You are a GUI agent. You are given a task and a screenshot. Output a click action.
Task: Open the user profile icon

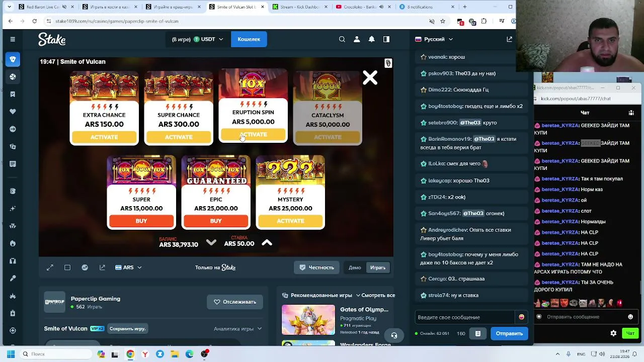coord(357,39)
